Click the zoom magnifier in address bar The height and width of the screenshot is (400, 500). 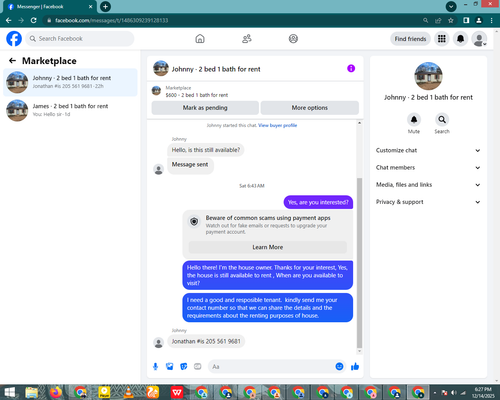(426, 20)
